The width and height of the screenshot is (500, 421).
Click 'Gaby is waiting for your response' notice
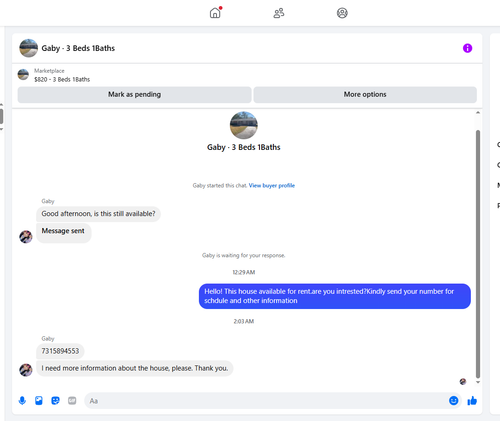pos(244,256)
